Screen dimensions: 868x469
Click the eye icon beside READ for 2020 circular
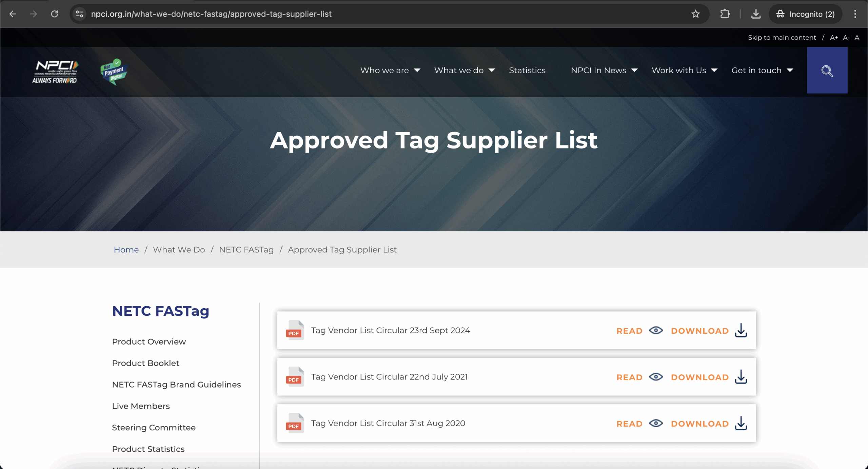coord(655,424)
